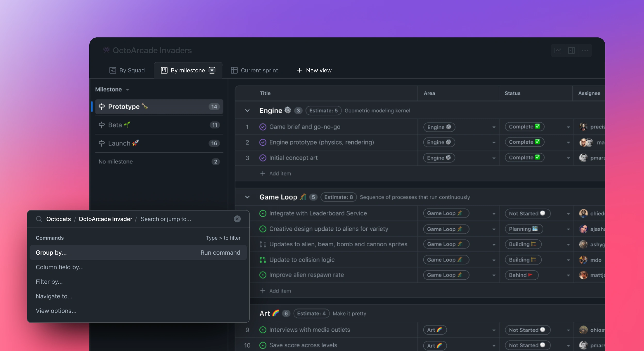
Task: Collapse the Game Loop group
Action: click(247, 197)
